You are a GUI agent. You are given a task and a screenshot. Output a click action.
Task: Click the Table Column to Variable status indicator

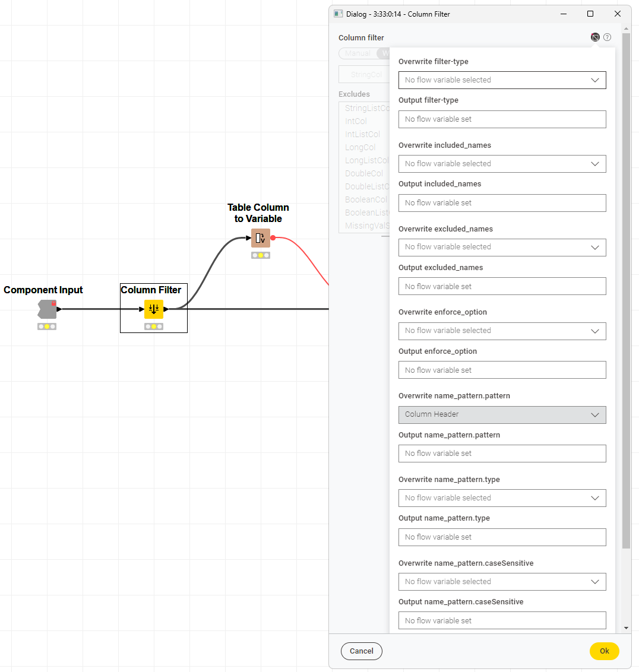coord(260,255)
